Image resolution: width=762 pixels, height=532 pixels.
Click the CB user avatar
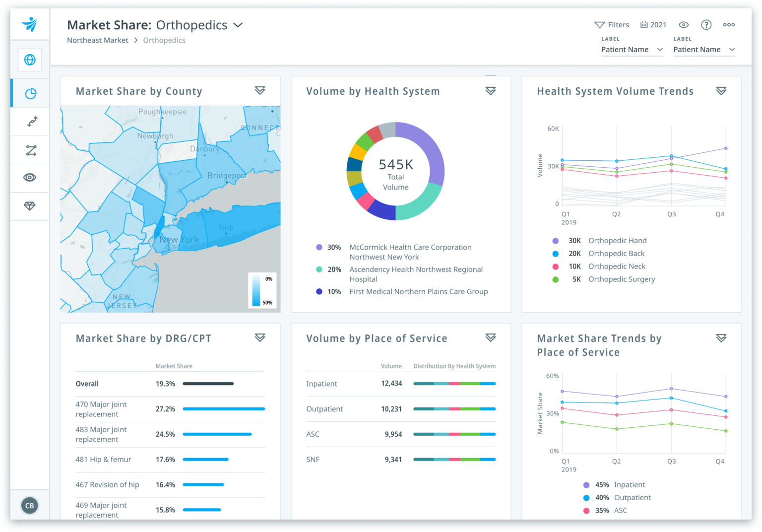[x=29, y=505]
